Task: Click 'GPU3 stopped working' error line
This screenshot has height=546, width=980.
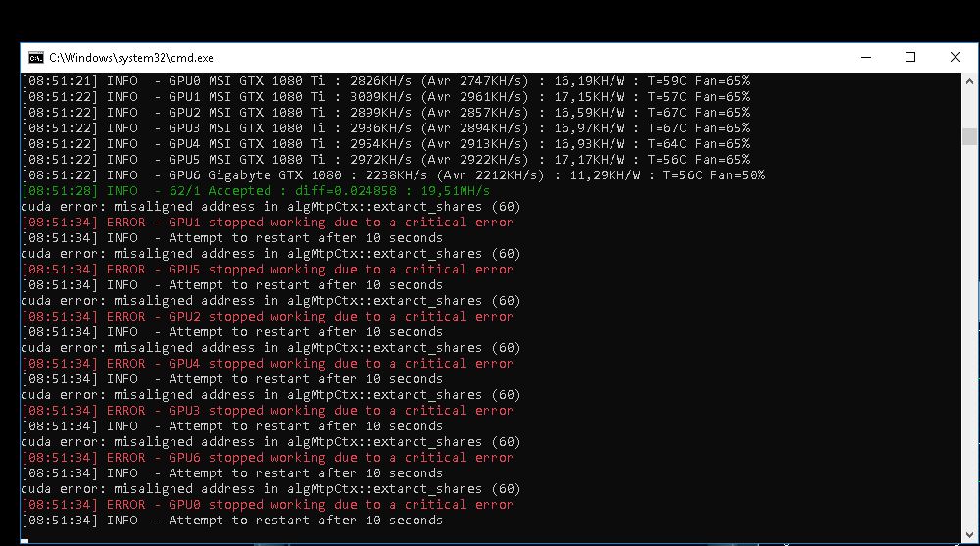Action: coord(268,411)
